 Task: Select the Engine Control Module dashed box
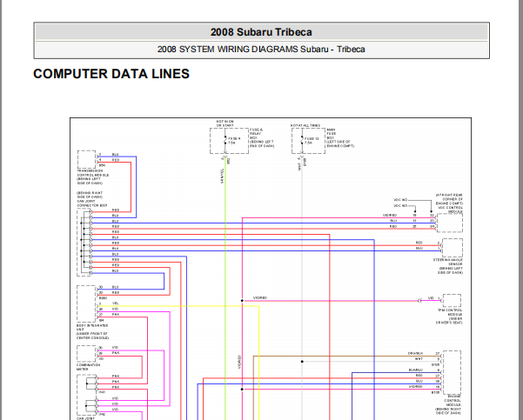[x=452, y=373]
